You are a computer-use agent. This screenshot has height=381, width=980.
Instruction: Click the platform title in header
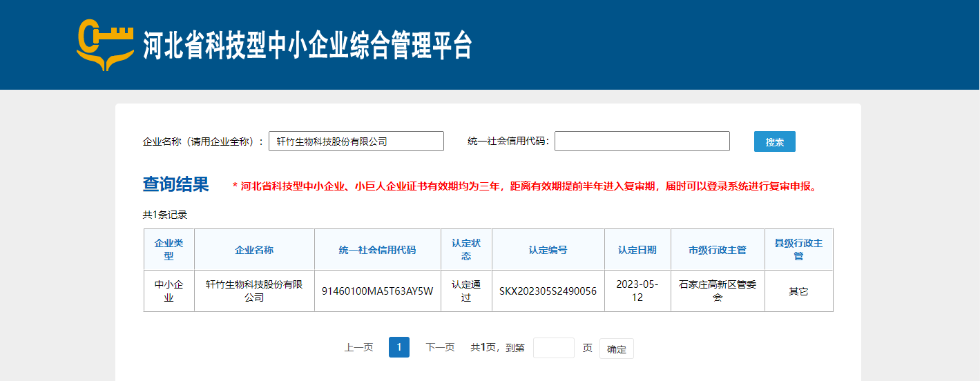click(x=307, y=46)
